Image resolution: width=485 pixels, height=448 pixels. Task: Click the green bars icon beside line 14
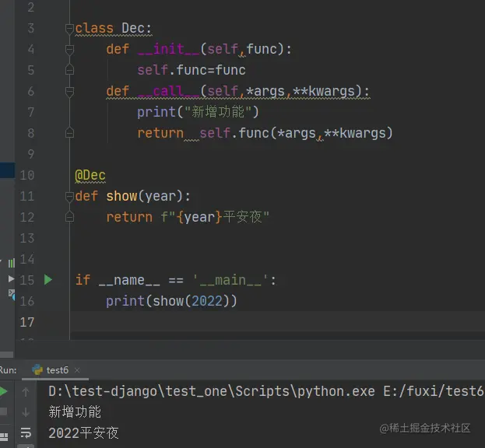pyautogui.click(x=12, y=263)
